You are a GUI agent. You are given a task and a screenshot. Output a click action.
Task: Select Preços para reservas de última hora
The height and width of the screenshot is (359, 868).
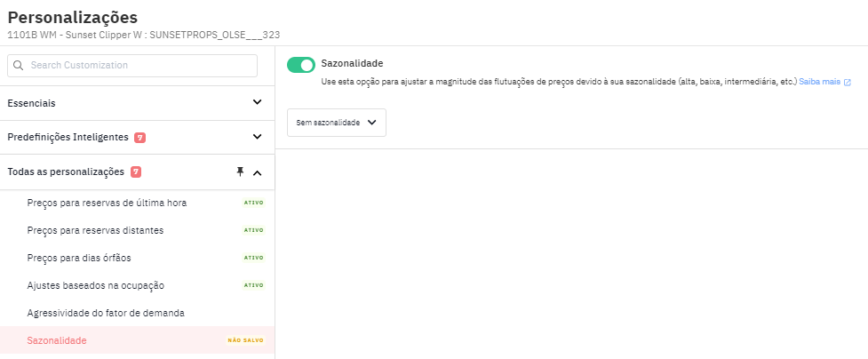coord(107,203)
